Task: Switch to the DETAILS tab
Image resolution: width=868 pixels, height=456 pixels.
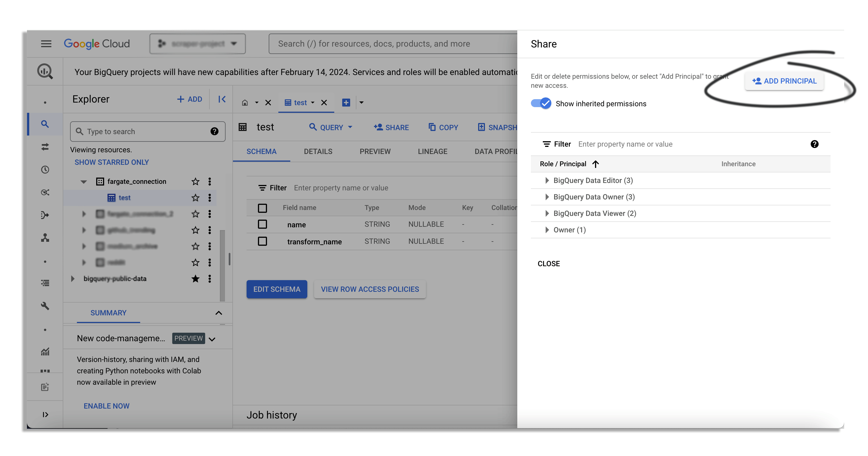Action: click(x=318, y=151)
